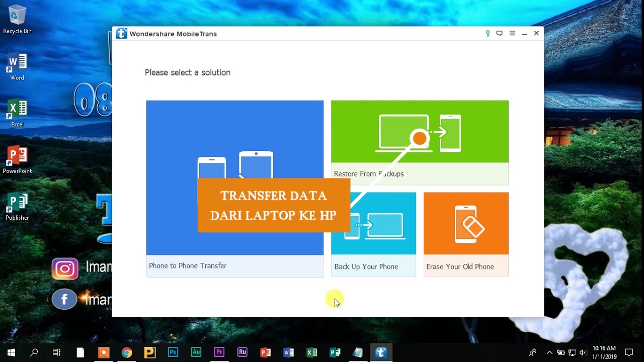Open taskbar search magnifier
Viewport: 644px width, 362px height.
point(34,352)
